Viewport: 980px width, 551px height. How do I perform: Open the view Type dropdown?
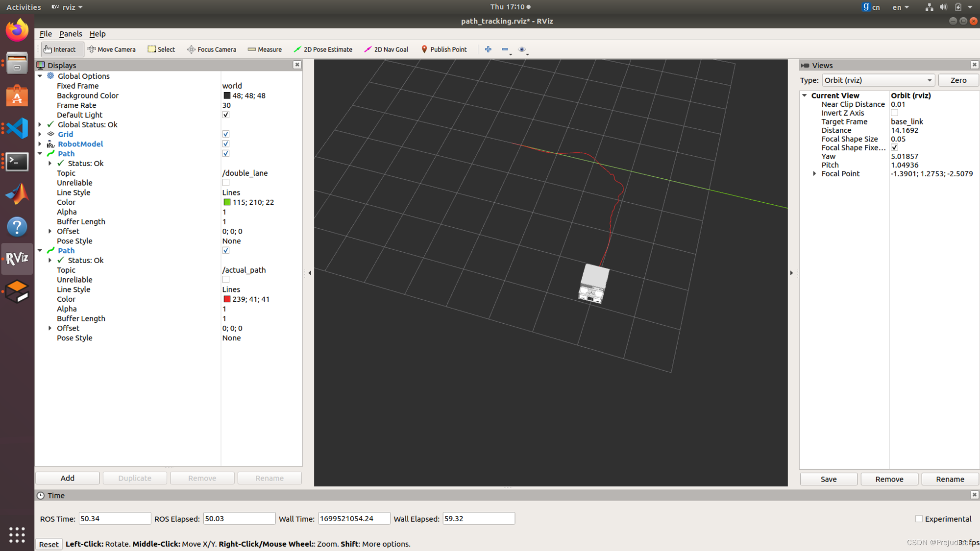click(x=878, y=80)
